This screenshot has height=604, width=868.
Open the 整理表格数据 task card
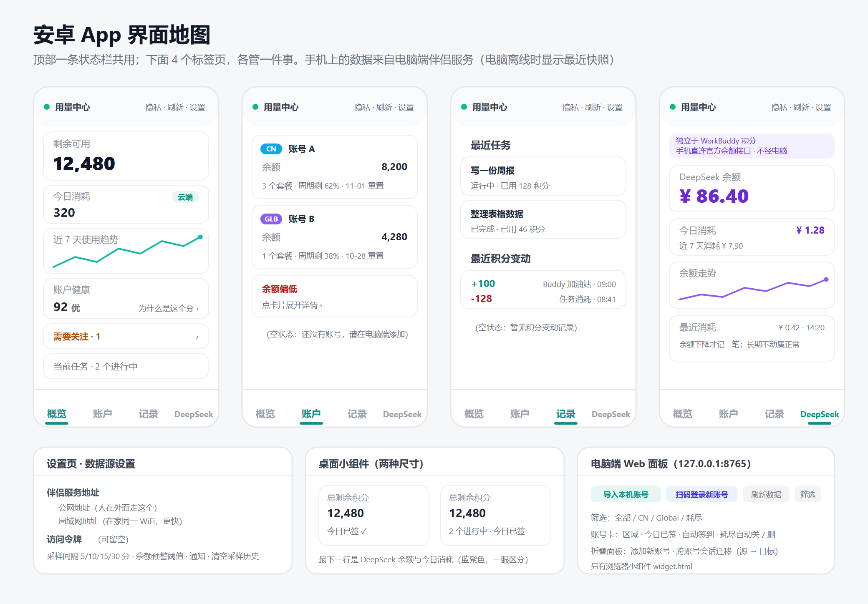point(543,219)
